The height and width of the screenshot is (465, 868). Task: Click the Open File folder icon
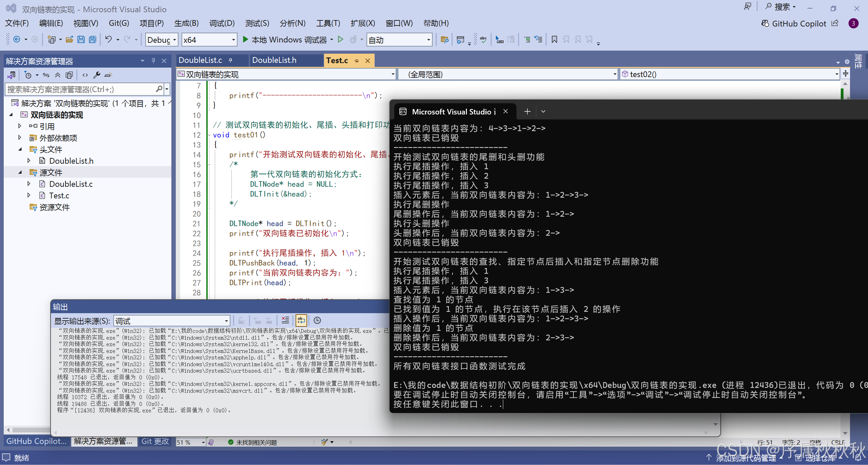(x=69, y=40)
